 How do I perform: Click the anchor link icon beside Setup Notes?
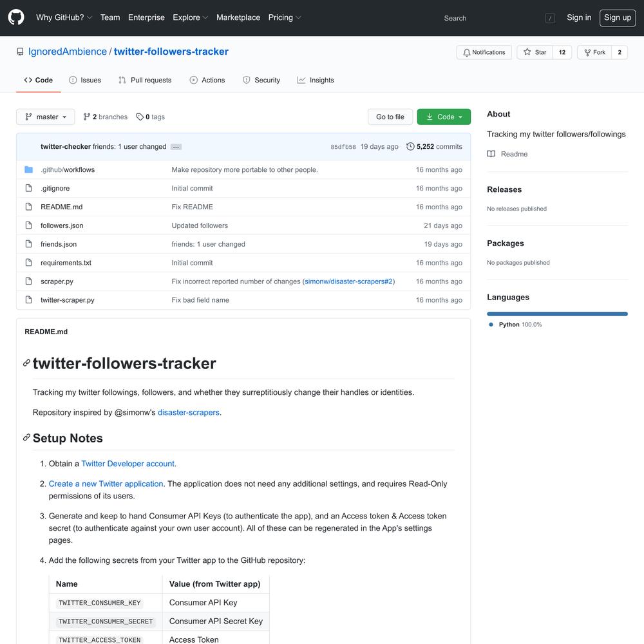(26, 437)
